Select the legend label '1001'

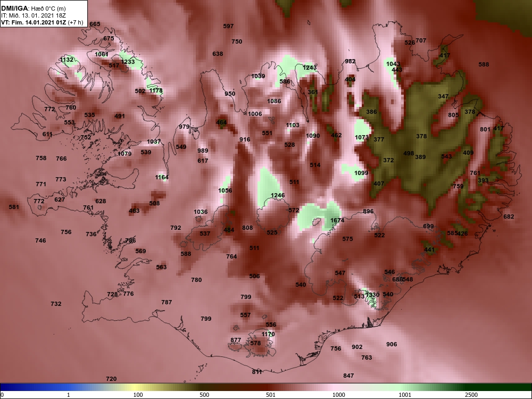(405, 395)
